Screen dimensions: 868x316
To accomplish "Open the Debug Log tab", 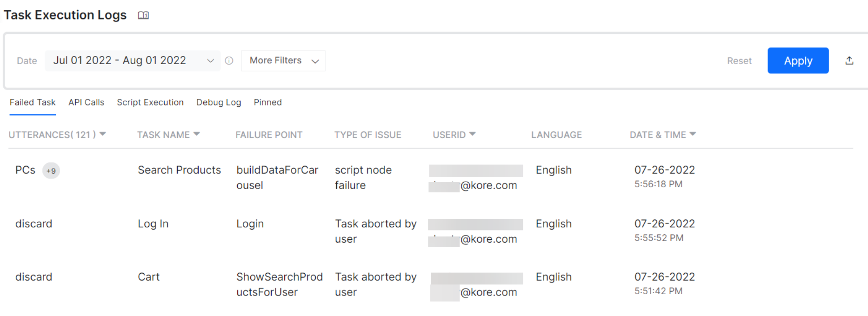I will coord(218,102).
